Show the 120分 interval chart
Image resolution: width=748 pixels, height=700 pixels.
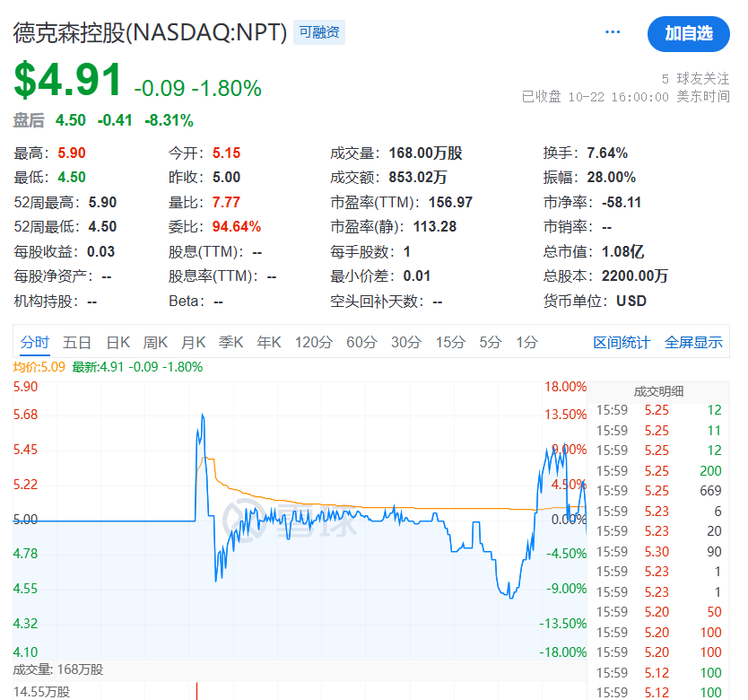tap(314, 342)
